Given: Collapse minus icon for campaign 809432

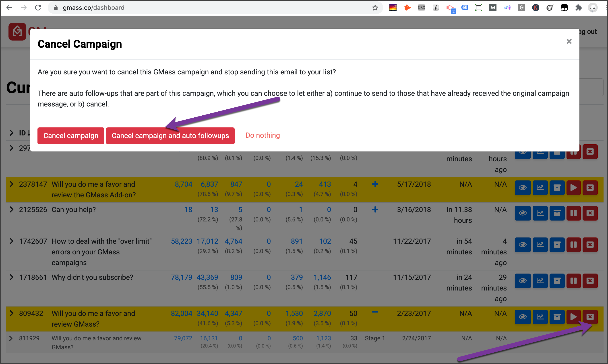Looking at the screenshot, I should coord(375,312).
